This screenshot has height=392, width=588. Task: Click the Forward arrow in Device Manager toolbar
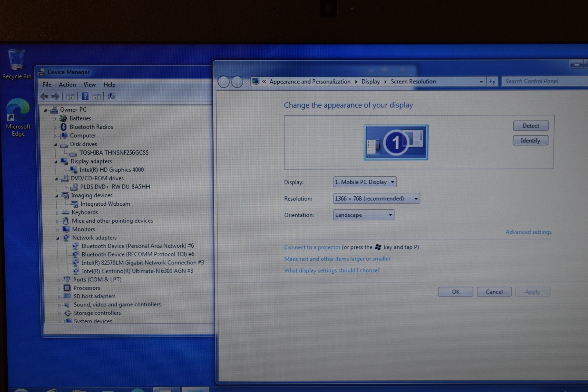point(55,97)
